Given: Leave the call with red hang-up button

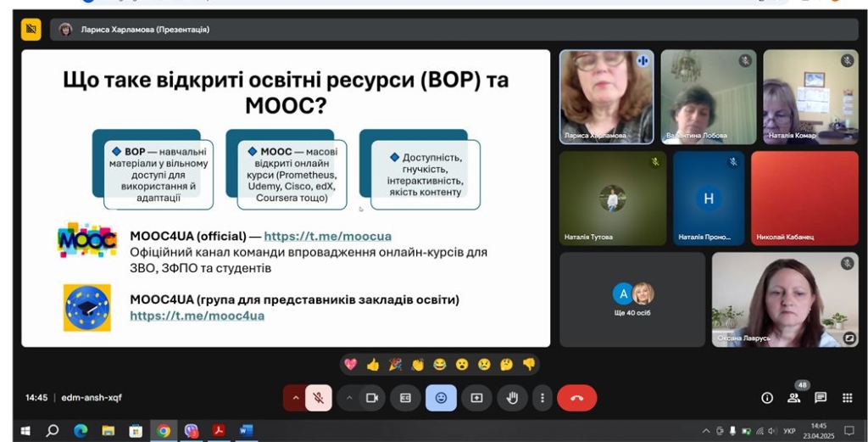Looking at the screenshot, I should [x=577, y=397].
